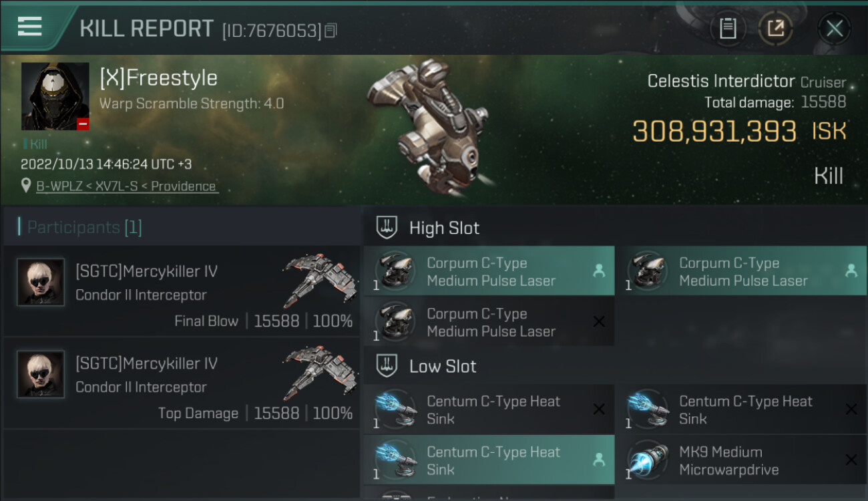
Task: Copy the kill report ID
Action: pos(331,31)
